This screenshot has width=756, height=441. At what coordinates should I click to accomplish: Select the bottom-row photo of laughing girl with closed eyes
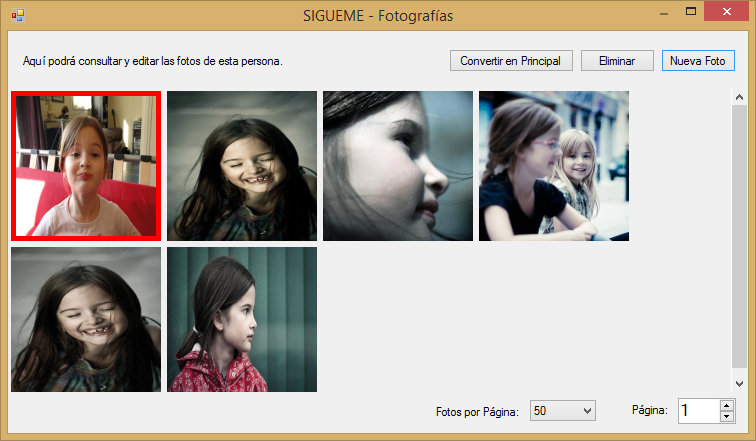click(x=86, y=319)
